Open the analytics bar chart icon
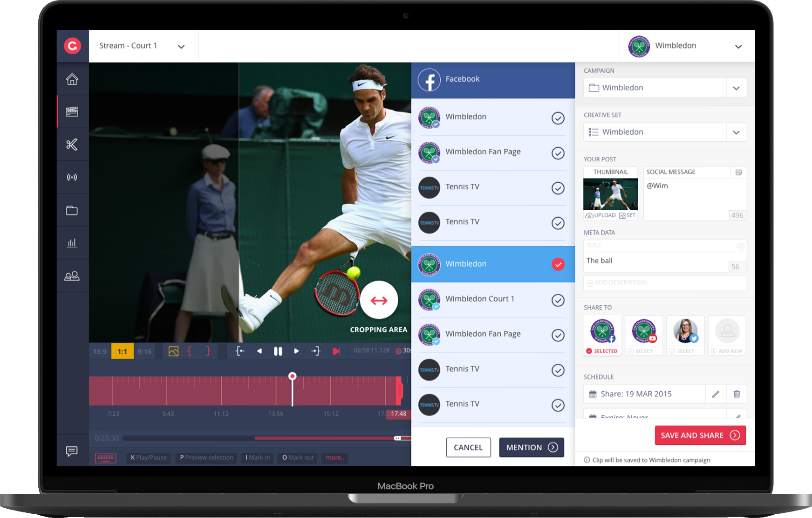Image resolution: width=812 pixels, height=518 pixels. pos(72,242)
